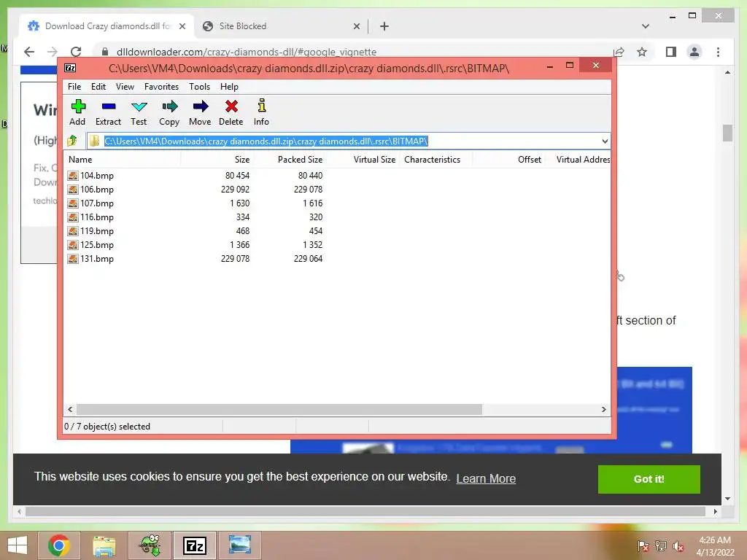Share this page icon in Chrome

pyautogui.click(x=619, y=52)
